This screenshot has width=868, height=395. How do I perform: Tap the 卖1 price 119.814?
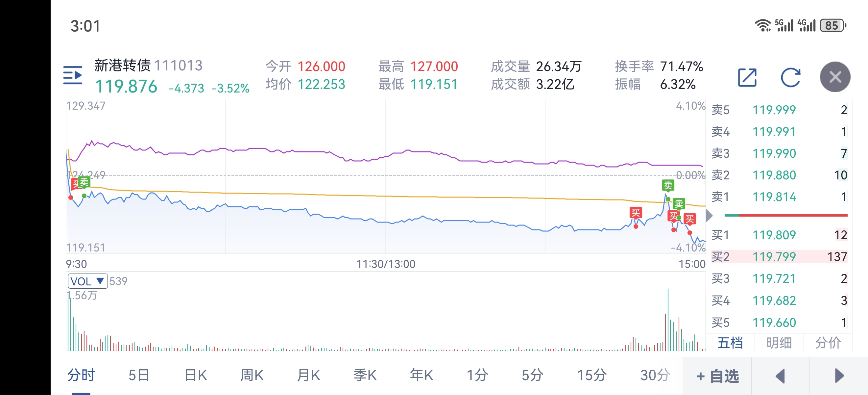(774, 197)
